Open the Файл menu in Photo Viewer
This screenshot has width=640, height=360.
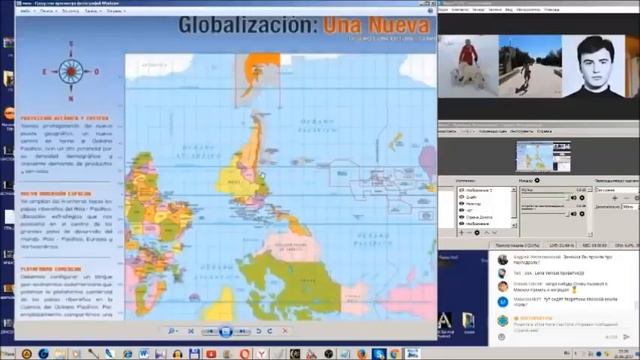coord(27,11)
